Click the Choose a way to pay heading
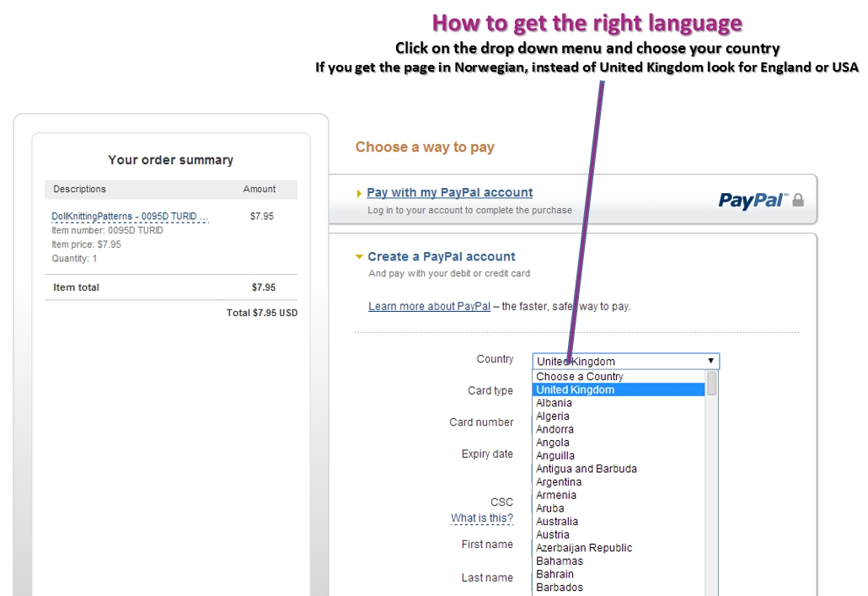Viewport: 868px width, 596px height. (425, 147)
